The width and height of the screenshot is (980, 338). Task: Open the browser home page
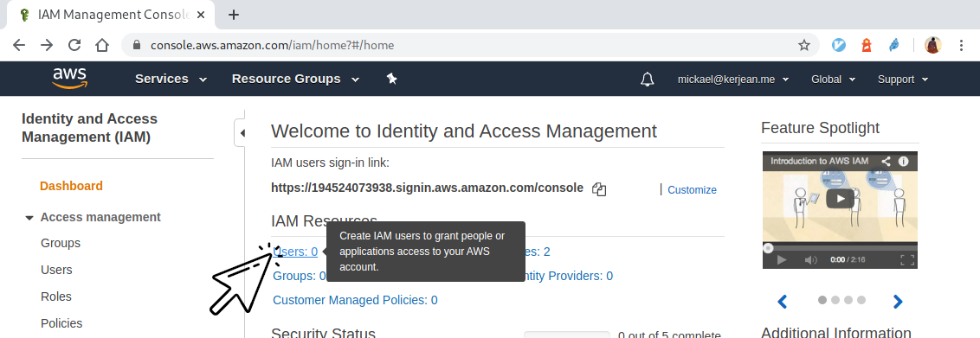point(102,45)
